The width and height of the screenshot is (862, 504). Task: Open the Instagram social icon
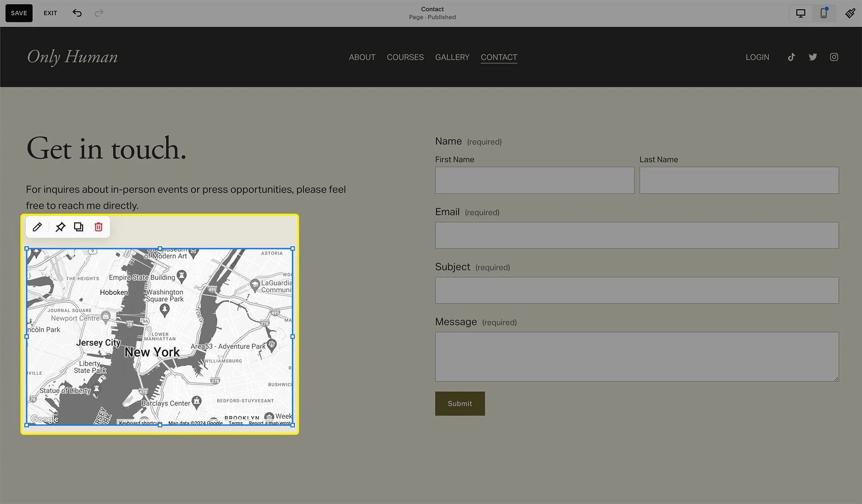pyautogui.click(x=834, y=57)
